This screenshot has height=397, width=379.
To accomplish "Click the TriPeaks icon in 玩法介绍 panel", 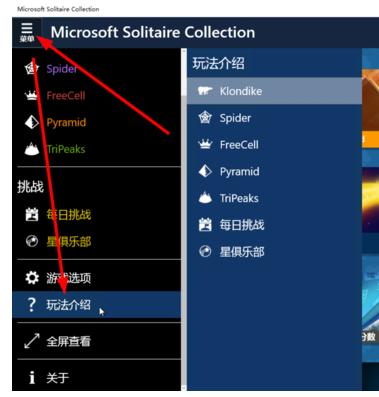I will coord(205,198).
